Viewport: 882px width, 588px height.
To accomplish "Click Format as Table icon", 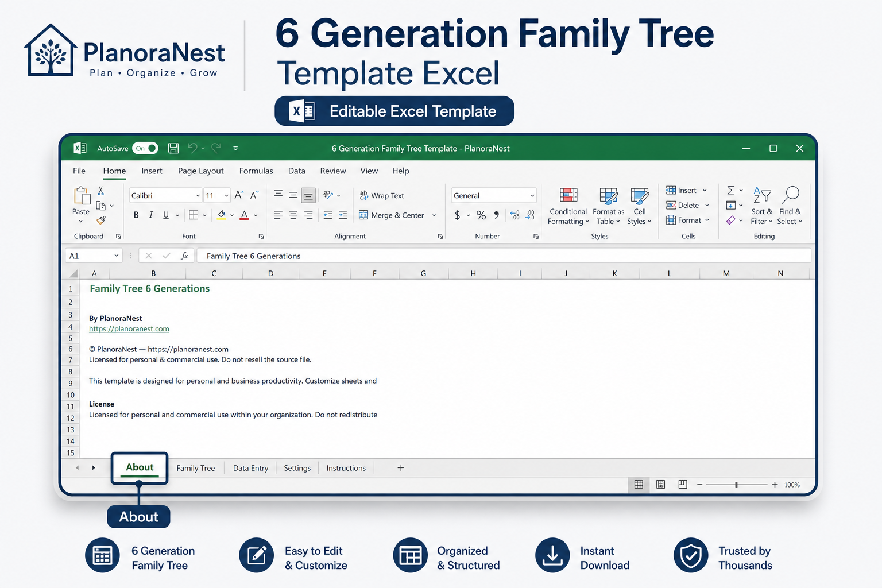I will (x=608, y=196).
